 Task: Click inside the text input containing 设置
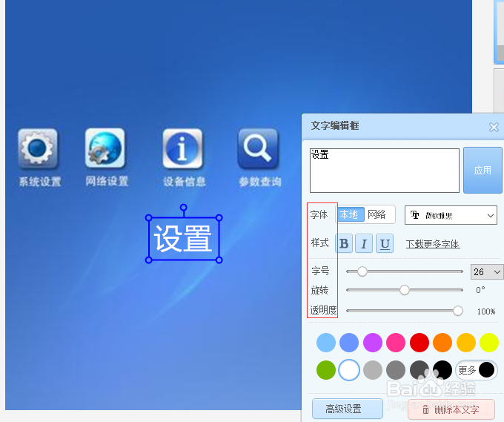pyautogui.click(x=385, y=171)
